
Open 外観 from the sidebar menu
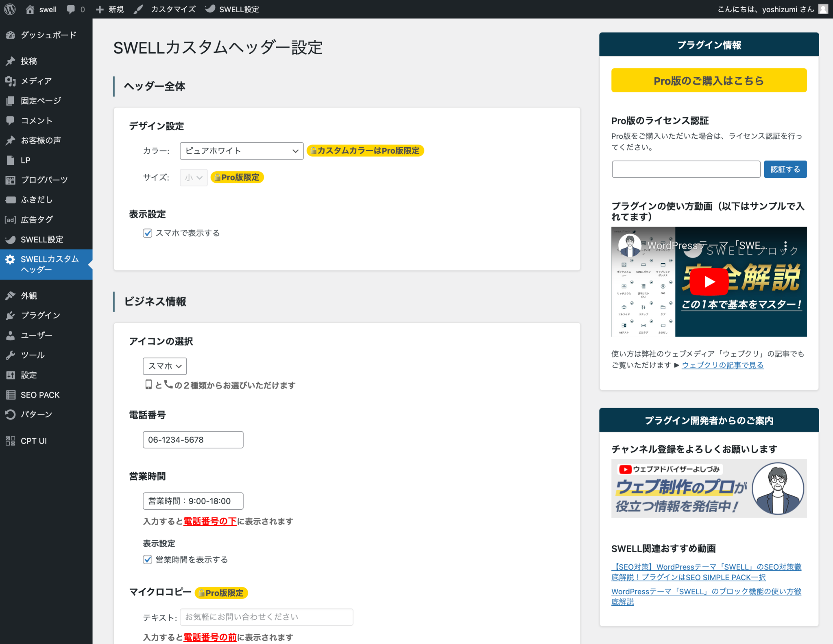29,295
